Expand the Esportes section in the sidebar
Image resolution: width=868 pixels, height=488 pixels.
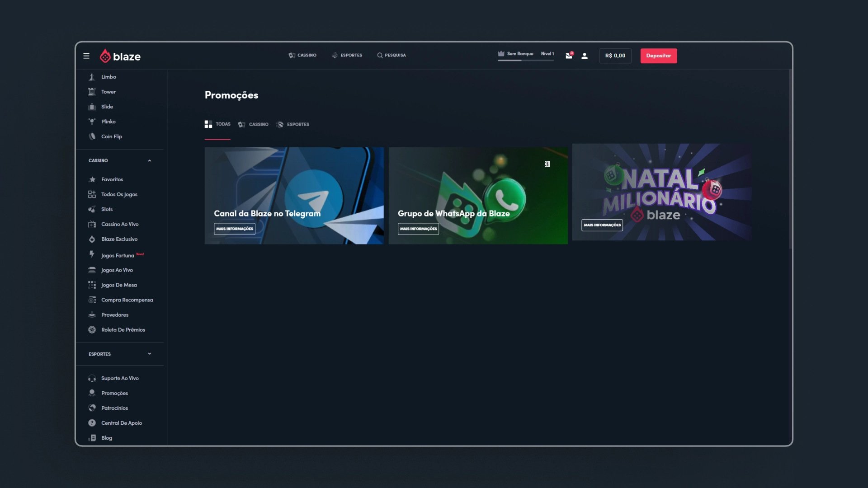(x=150, y=354)
